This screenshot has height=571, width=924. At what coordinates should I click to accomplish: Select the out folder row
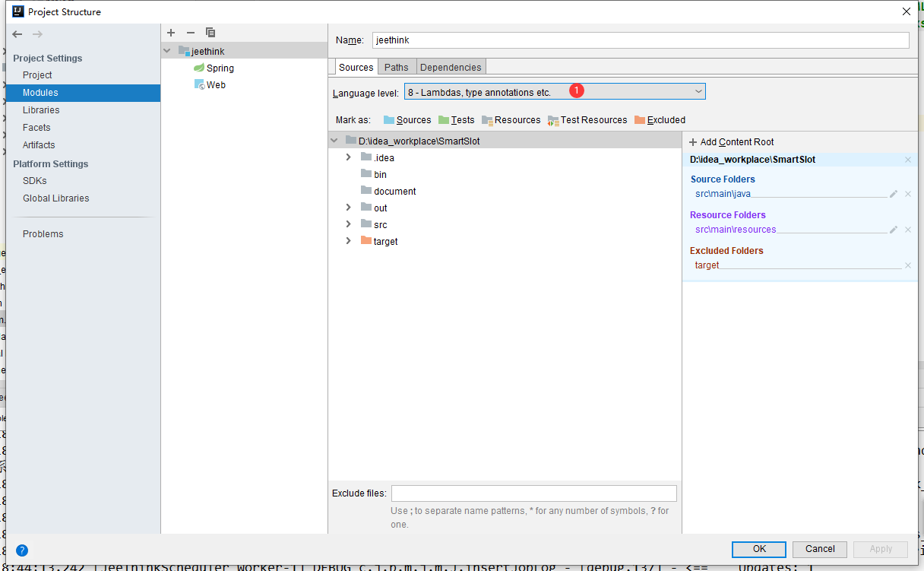505,208
